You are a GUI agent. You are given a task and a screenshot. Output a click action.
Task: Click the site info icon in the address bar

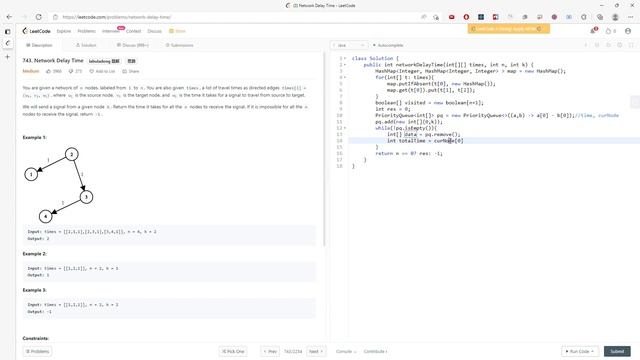coord(56,17)
